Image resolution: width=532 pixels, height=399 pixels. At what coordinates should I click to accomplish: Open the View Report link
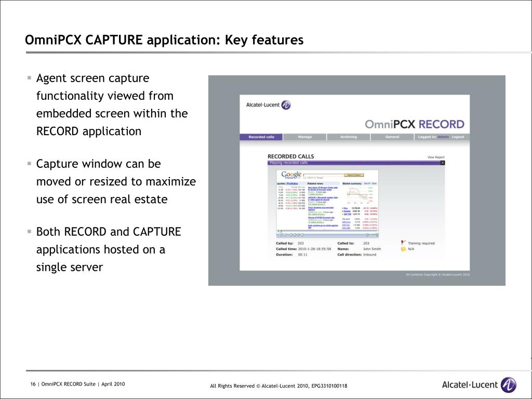(436, 157)
